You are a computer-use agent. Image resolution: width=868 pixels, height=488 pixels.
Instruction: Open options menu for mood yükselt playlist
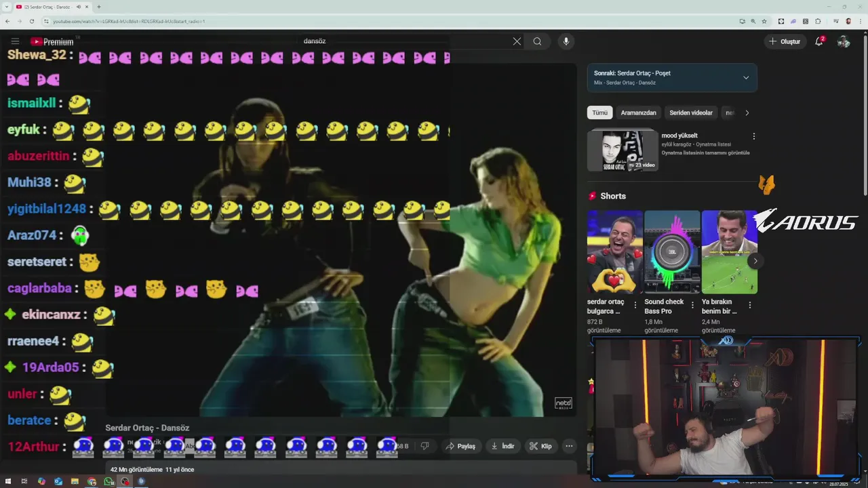point(753,136)
